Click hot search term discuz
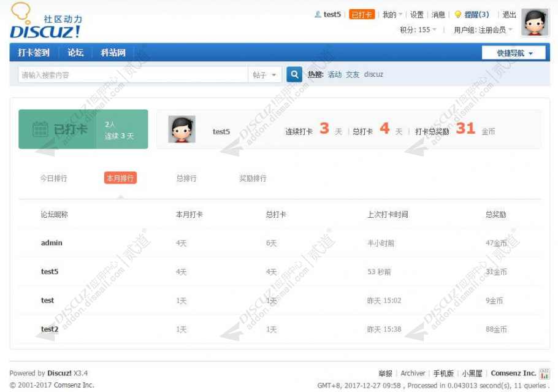The image size is (558, 392). [x=373, y=74]
